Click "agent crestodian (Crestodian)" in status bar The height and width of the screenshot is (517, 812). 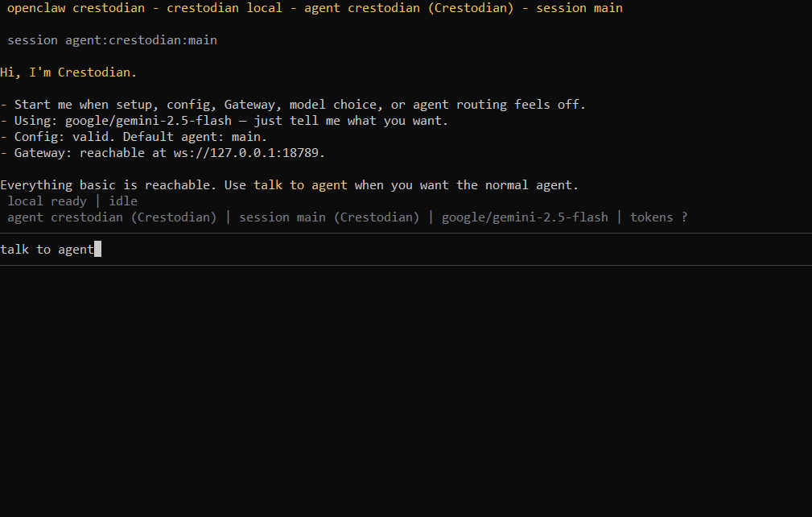[x=112, y=217]
